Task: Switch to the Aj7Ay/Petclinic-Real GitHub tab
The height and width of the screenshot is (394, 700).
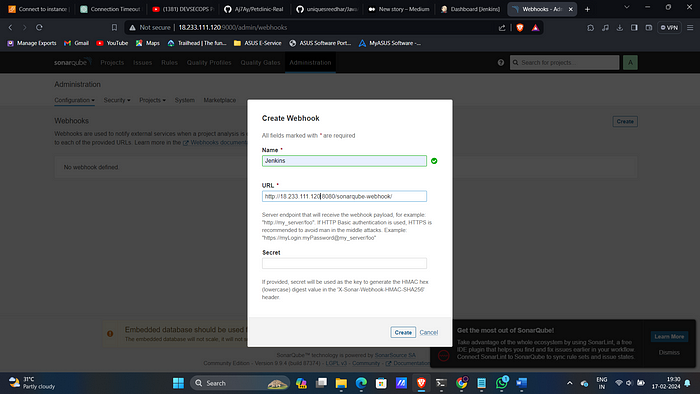Action: (x=254, y=9)
